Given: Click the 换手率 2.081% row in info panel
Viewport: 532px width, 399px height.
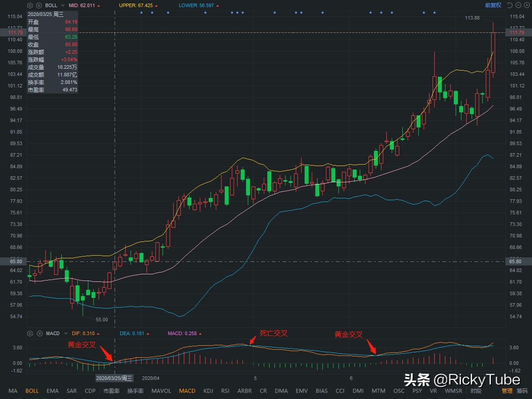Looking at the screenshot, I should pos(52,83).
